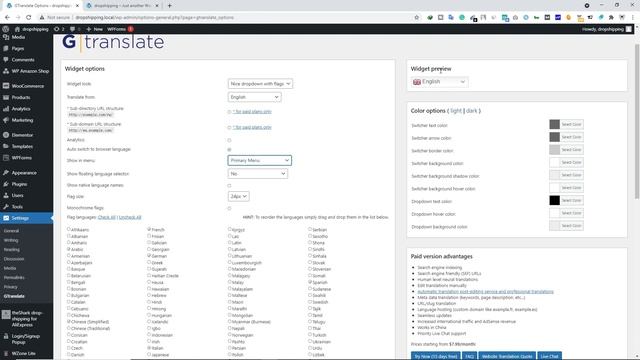Toggle Auto switch to browser language checkbox
Screen dimensions: 640x360
(x=229, y=149)
